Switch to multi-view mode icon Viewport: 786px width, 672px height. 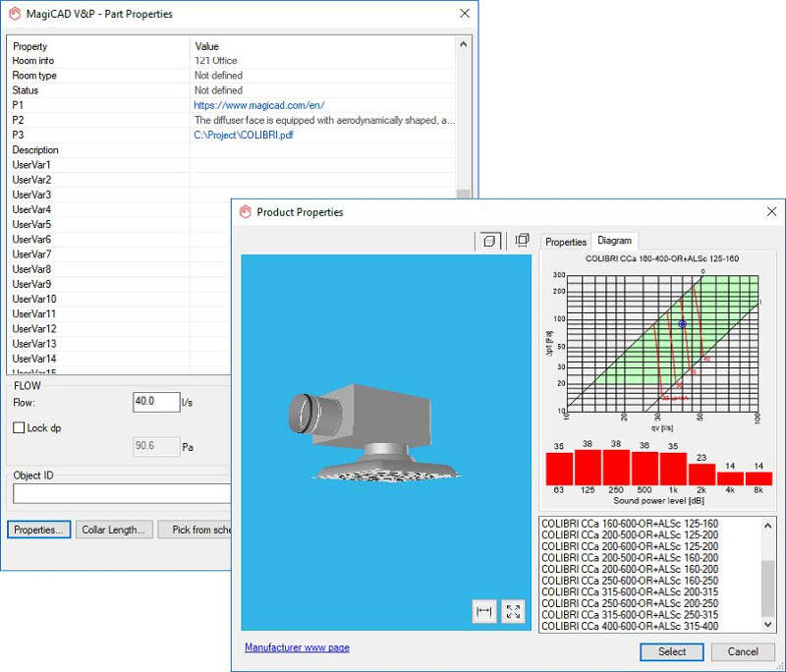pos(522,240)
